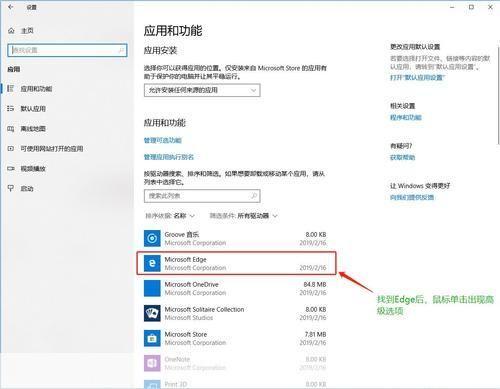Image resolution: width=500 pixels, height=389 pixels.
Task: Click the vertical scrollbar on the right edge
Action: pyautogui.click(x=498, y=95)
